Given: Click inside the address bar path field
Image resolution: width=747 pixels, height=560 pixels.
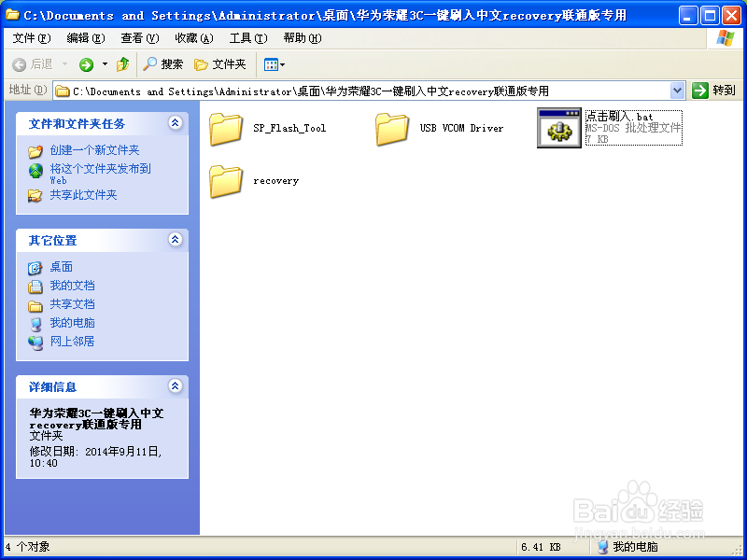Looking at the screenshot, I should tap(373, 91).
